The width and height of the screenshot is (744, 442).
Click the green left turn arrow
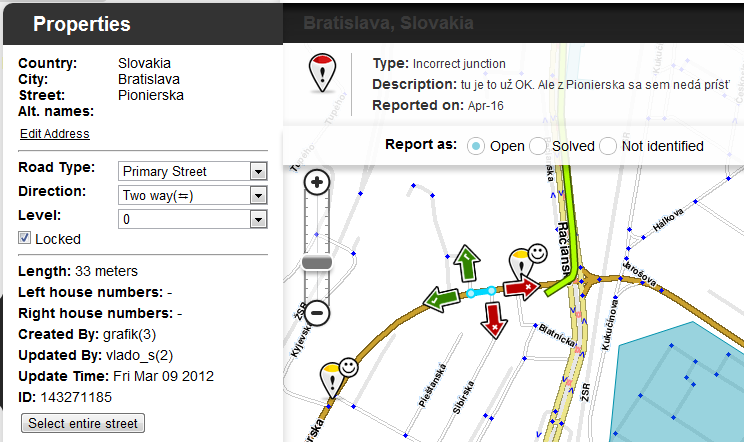[x=441, y=299]
